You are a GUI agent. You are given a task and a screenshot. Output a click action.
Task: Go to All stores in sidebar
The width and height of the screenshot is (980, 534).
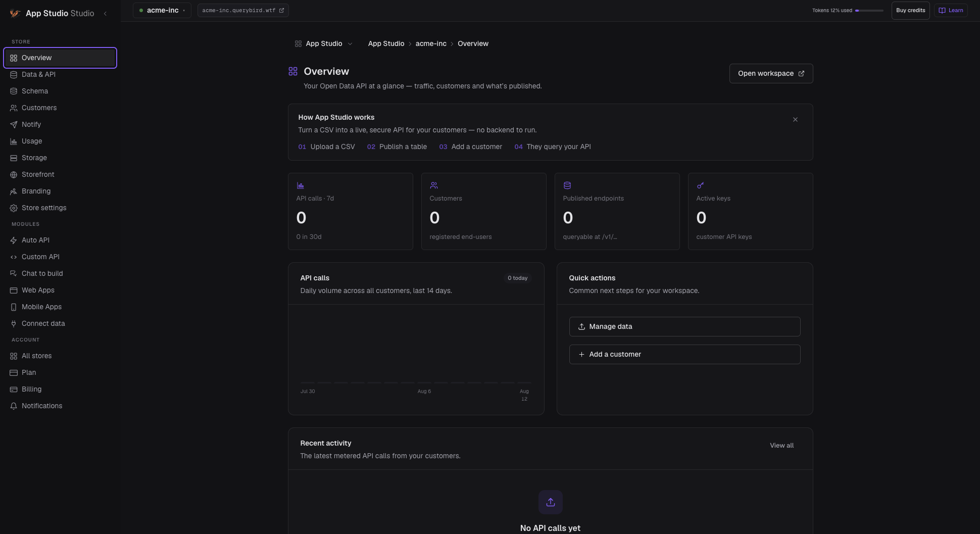click(60, 356)
